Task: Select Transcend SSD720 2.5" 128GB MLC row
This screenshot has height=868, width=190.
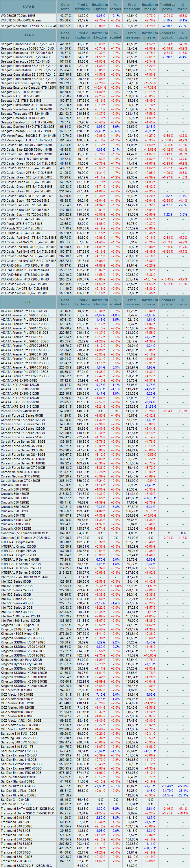Action: [x=26, y=865]
